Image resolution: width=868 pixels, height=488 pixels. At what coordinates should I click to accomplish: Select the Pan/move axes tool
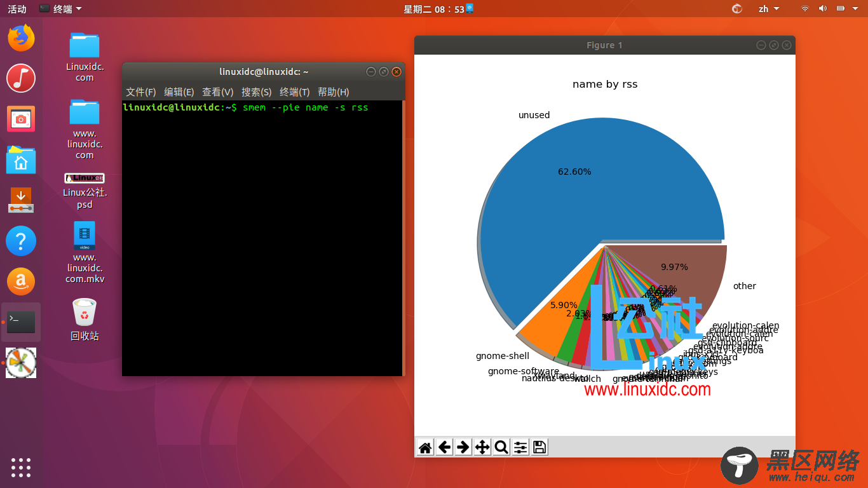[x=482, y=447]
